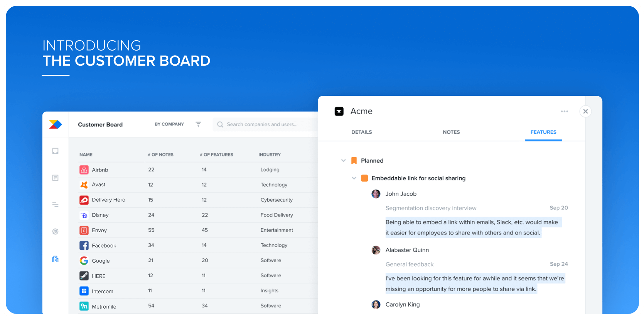Image resolution: width=644 pixels, height=319 pixels.
Task: Click the Metromile logo icon
Action: [x=84, y=306]
